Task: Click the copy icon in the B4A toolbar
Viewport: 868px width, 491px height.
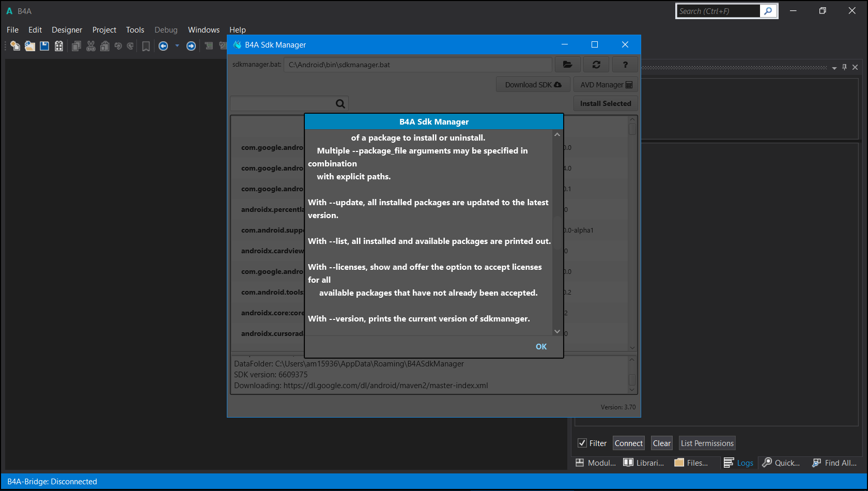Action: pyautogui.click(x=76, y=46)
